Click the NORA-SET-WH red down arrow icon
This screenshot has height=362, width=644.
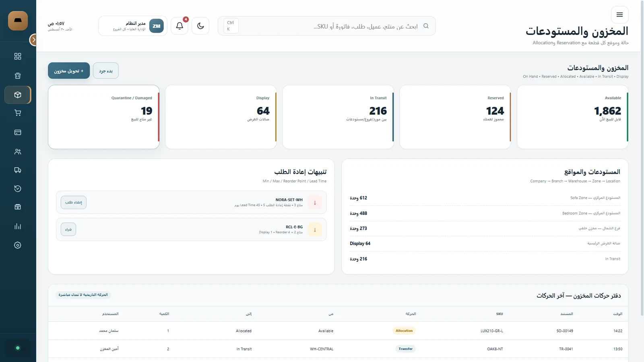(315, 202)
